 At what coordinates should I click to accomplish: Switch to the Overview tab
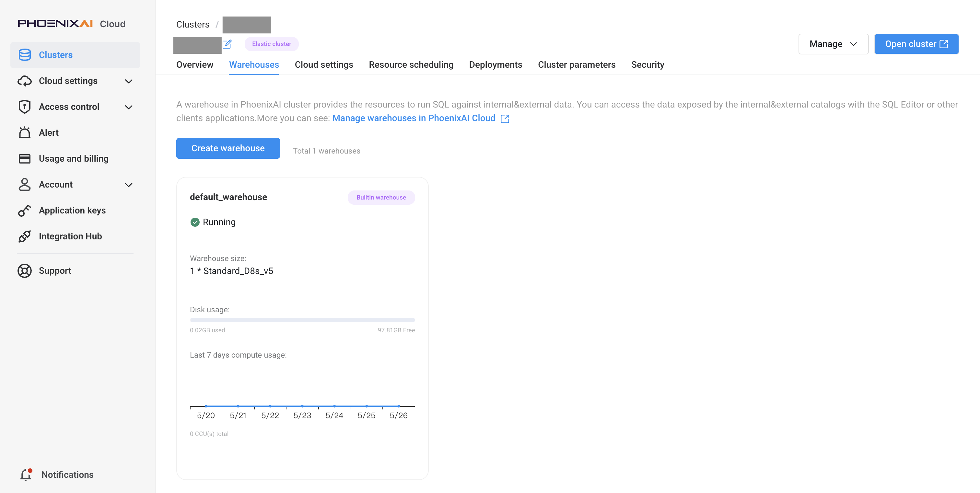click(x=195, y=64)
